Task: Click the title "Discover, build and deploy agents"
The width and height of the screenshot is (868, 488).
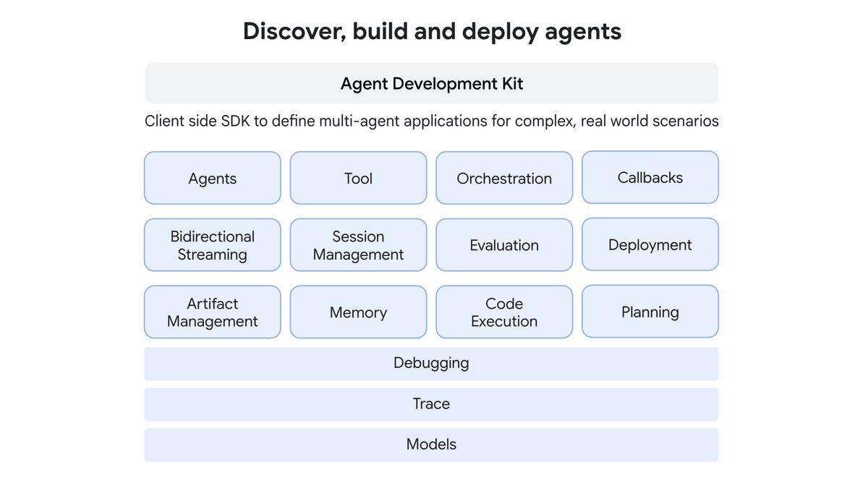Action: (432, 31)
